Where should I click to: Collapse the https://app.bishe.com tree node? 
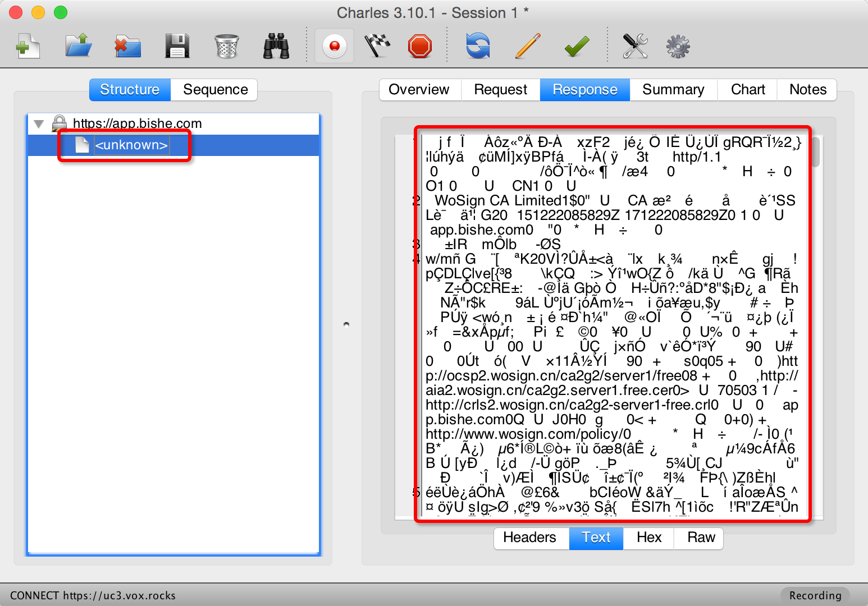39,123
